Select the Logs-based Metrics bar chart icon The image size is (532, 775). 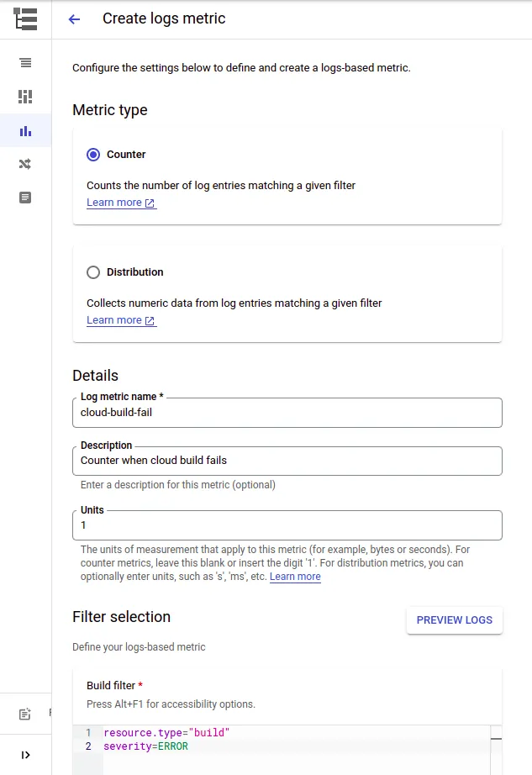click(25, 131)
